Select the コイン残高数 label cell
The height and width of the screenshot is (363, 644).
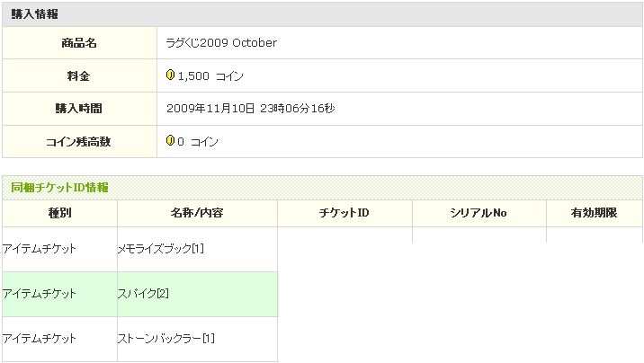[79, 142]
